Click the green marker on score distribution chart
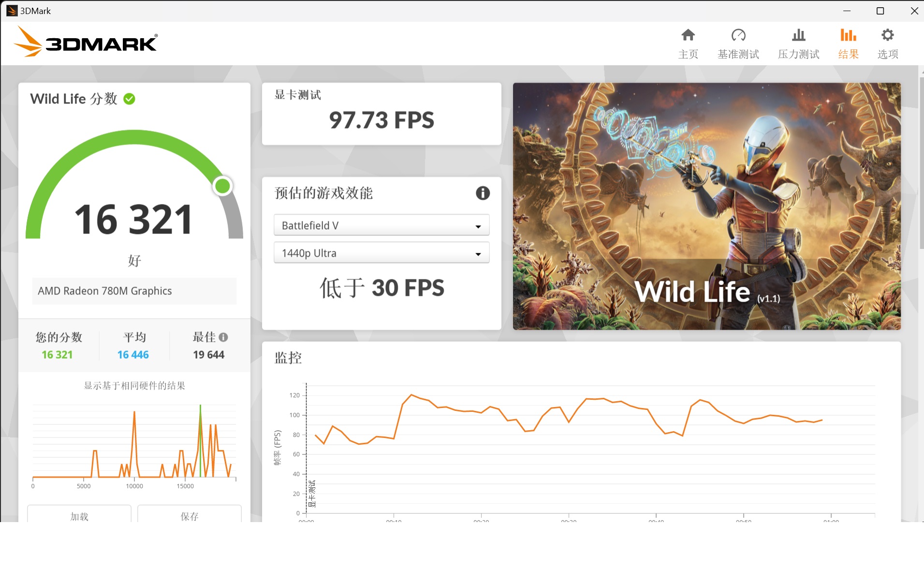Viewport: 924px width, 583px height. pyautogui.click(x=200, y=441)
